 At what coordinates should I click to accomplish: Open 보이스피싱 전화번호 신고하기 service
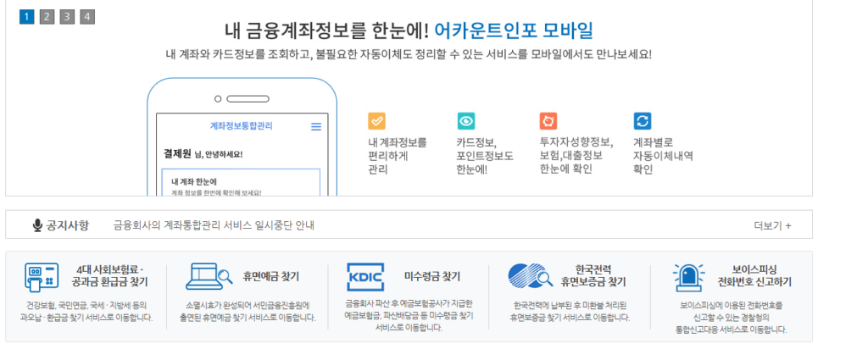coord(754,276)
